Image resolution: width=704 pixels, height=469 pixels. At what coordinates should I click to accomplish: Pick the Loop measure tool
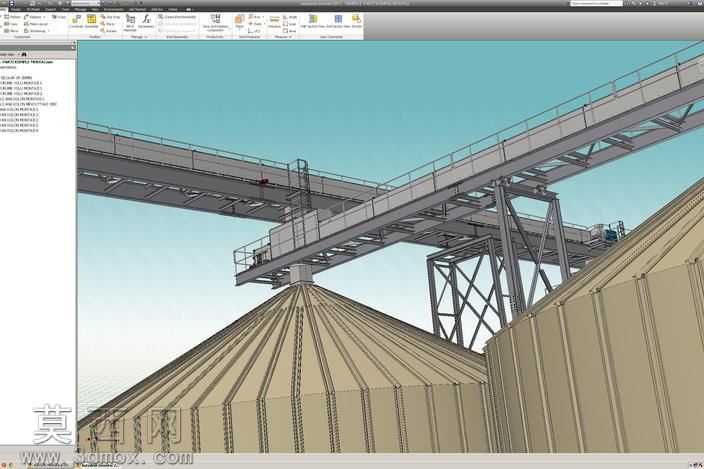[x=290, y=24]
